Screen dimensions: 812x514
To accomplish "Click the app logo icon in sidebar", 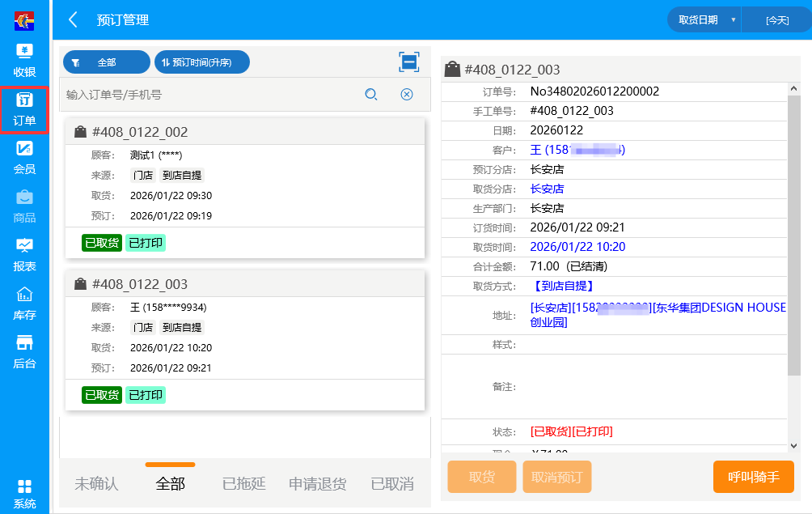I will [23, 21].
